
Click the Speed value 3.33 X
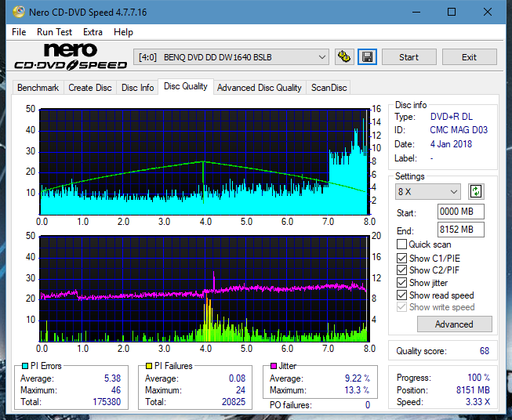[x=478, y=402]
